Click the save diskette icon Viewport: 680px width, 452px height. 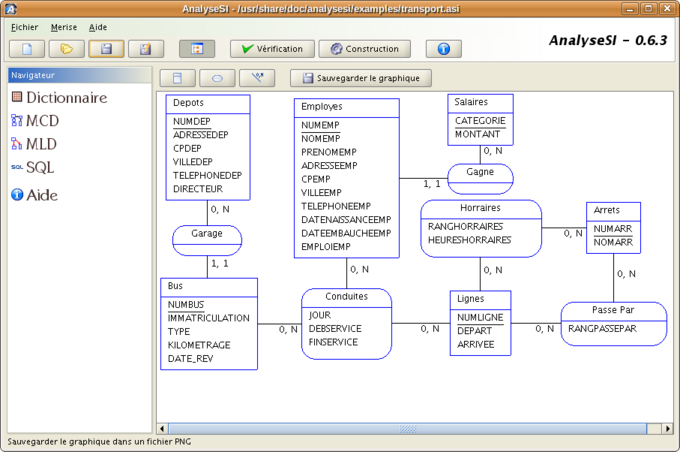click(106, 48)
